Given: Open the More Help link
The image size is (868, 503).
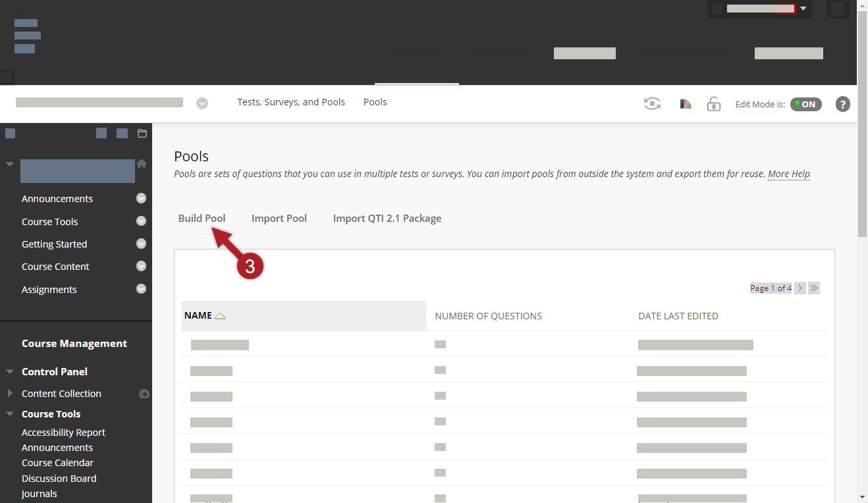Looking at the screenshot, I should coord(788,174).
